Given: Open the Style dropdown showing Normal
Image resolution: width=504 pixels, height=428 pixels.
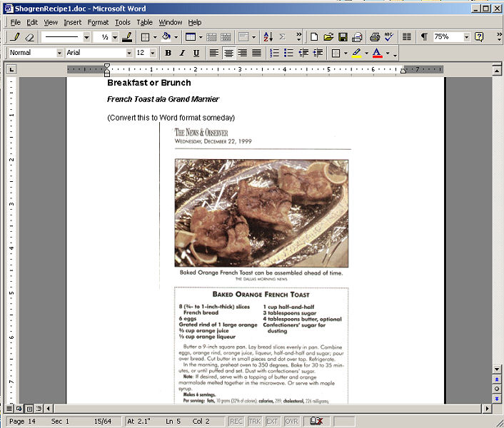Looking at the screenshot, I should click(59, 53).
